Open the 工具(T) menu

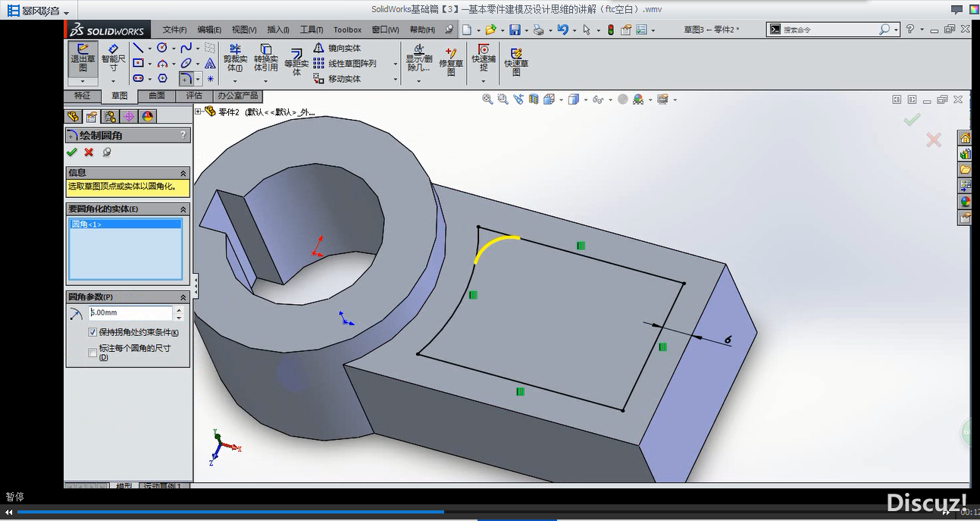pos(312,30)
